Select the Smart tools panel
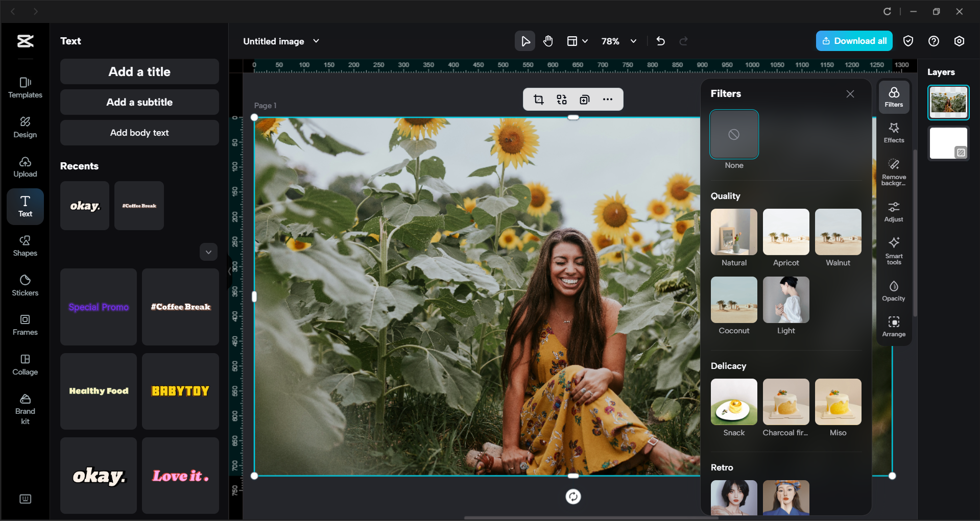 [x=893, y=251]
